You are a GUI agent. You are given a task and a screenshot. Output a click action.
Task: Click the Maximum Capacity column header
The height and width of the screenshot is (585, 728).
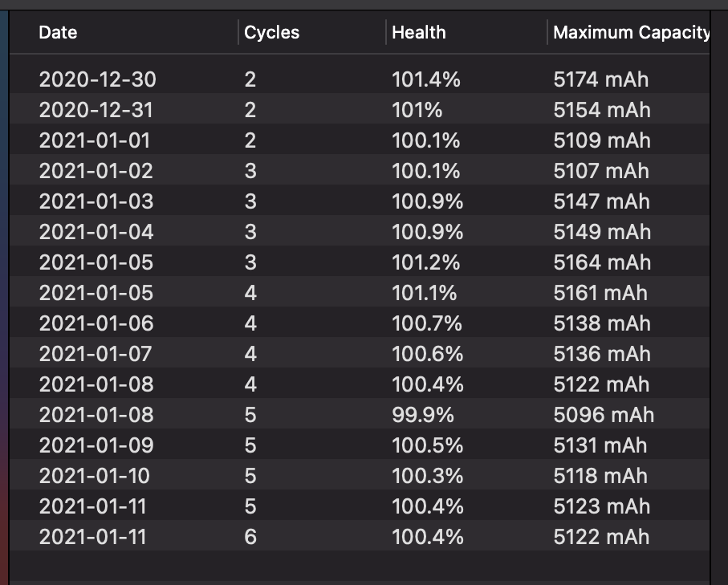(631, 33)
